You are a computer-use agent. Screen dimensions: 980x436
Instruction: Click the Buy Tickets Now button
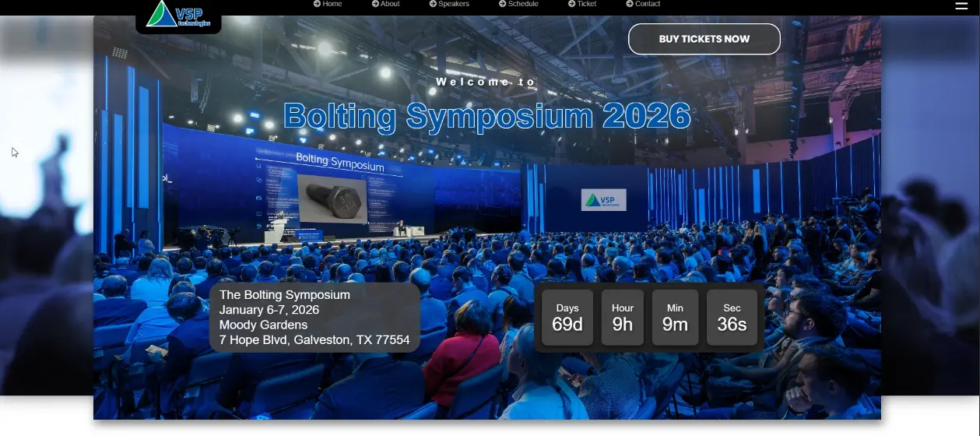tap(704, 39)
